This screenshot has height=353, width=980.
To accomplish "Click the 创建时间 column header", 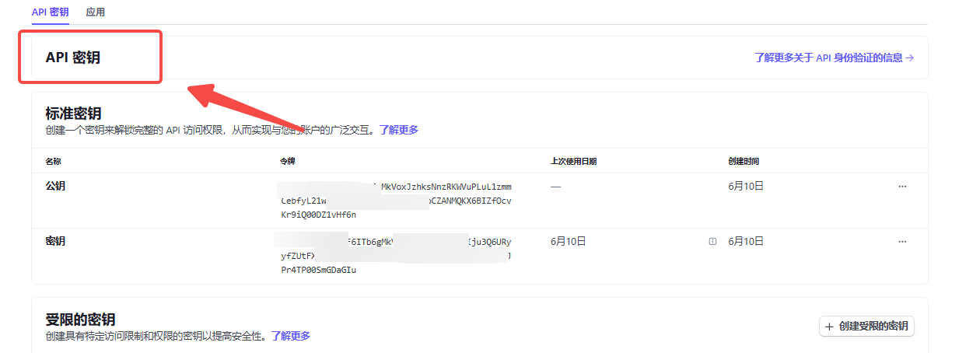I will (x=744, y=162).
